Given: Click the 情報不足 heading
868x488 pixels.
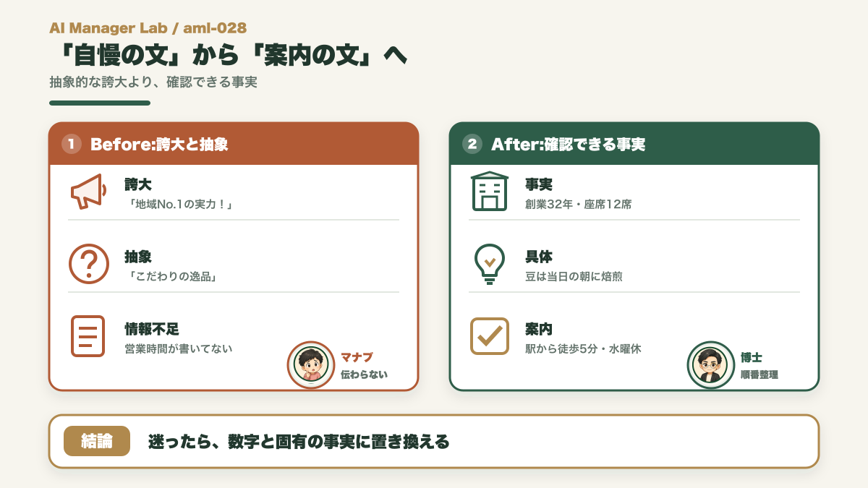Looking at the screenshot, I should tap(152, 329).
